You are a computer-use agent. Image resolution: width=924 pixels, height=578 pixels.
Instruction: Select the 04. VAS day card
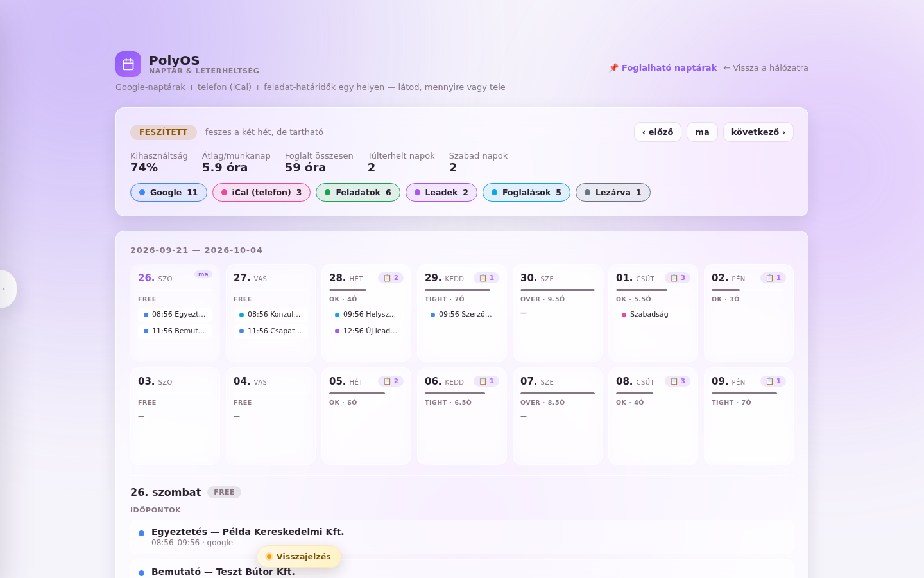click(x=271, y=416)
